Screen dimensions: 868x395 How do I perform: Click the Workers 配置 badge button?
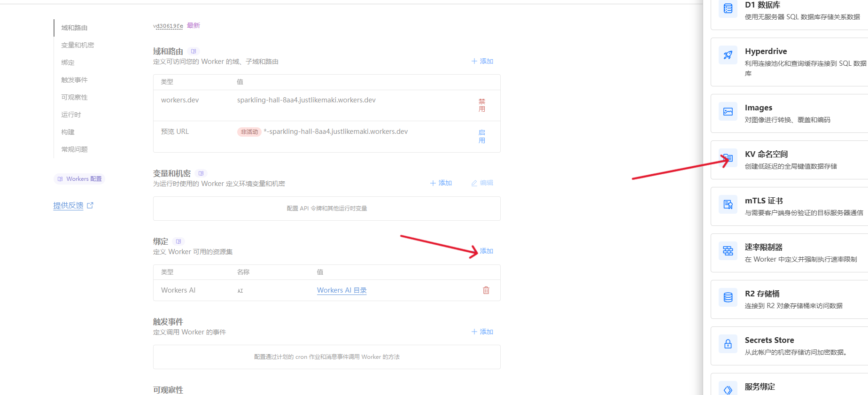pos(79,179)
